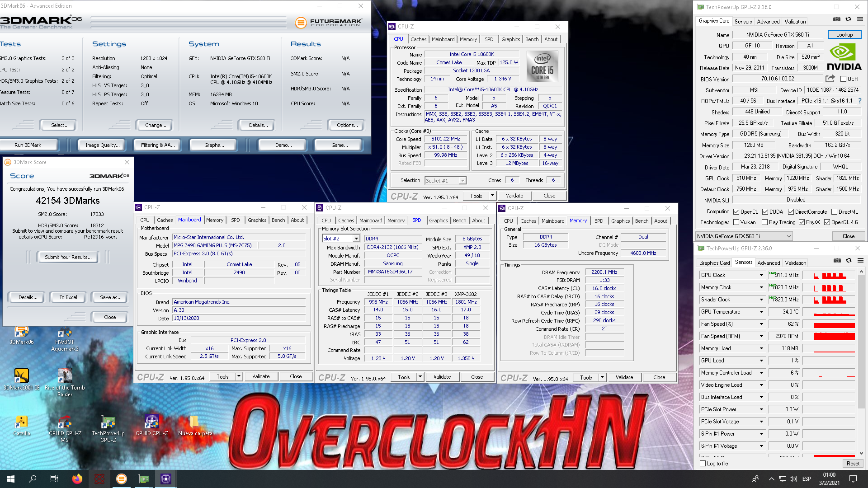Open Fan Speed (RPM) sensor dropdown
868x488 pixels.
761,336
